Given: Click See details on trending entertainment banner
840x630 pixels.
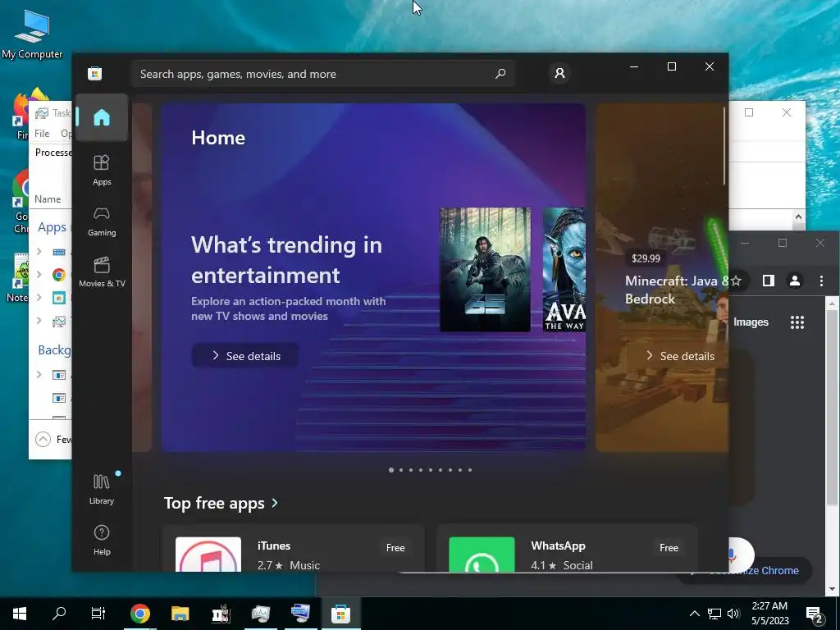Looking at the screenshot, I should pos(244,356).
